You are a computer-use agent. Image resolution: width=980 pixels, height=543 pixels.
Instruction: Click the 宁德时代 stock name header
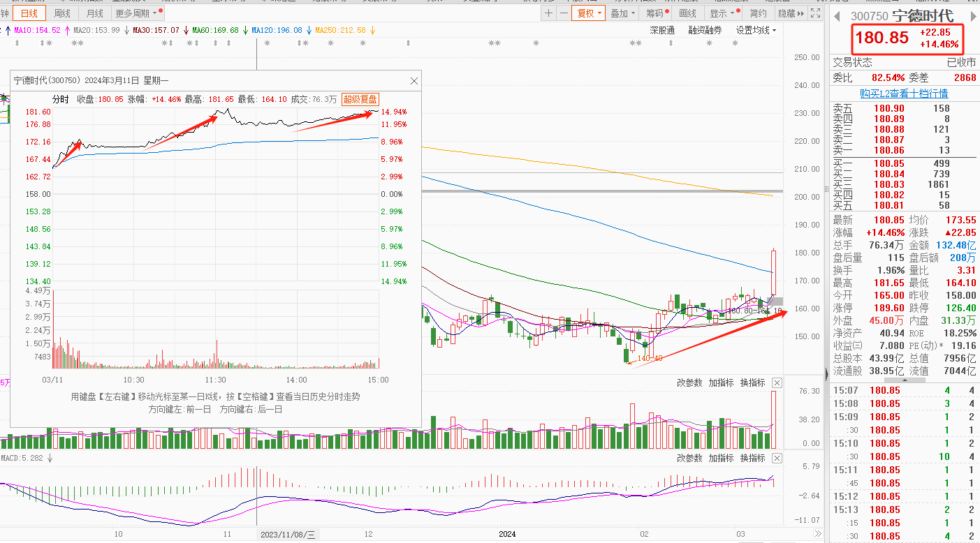(922, 16)
